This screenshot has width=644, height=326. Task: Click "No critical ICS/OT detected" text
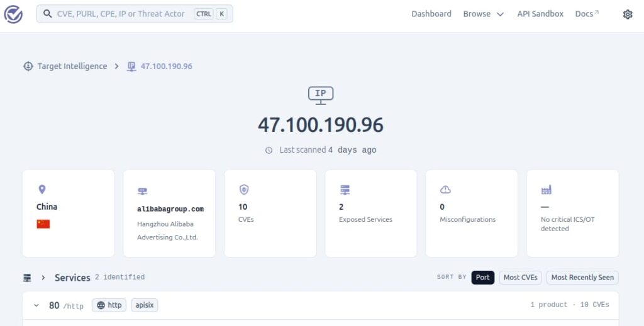pos(568,224)
